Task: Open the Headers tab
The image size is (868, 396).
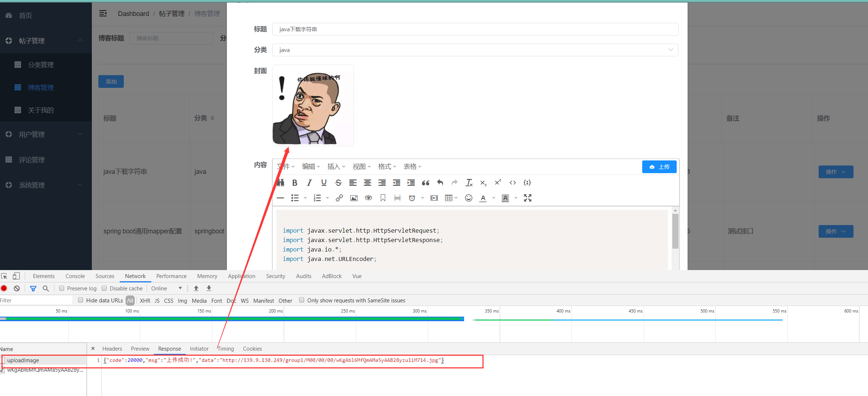Action: pyautogui.click(x=112, y=349)
